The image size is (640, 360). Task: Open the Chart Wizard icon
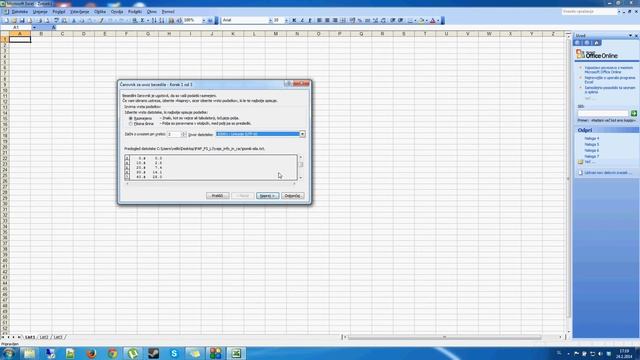click(x=171, y=20)
